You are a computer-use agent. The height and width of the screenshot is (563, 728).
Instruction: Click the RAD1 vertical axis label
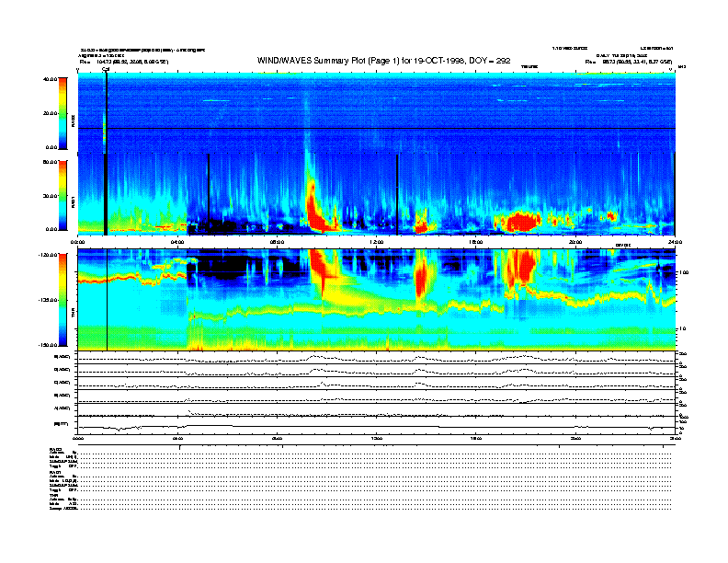[74, 201]
